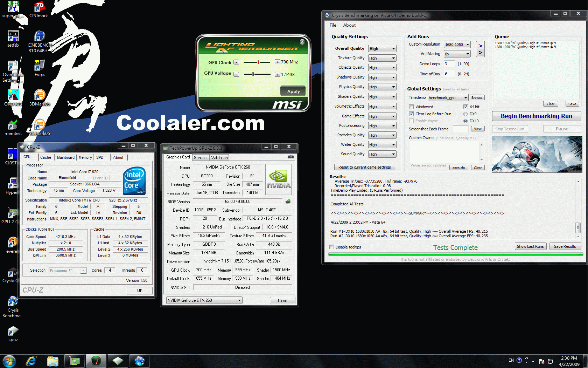This screenshot has width=588, height=368.
Task: Open the File menu in Crysis Benchmarking
Action: (333, 25)
